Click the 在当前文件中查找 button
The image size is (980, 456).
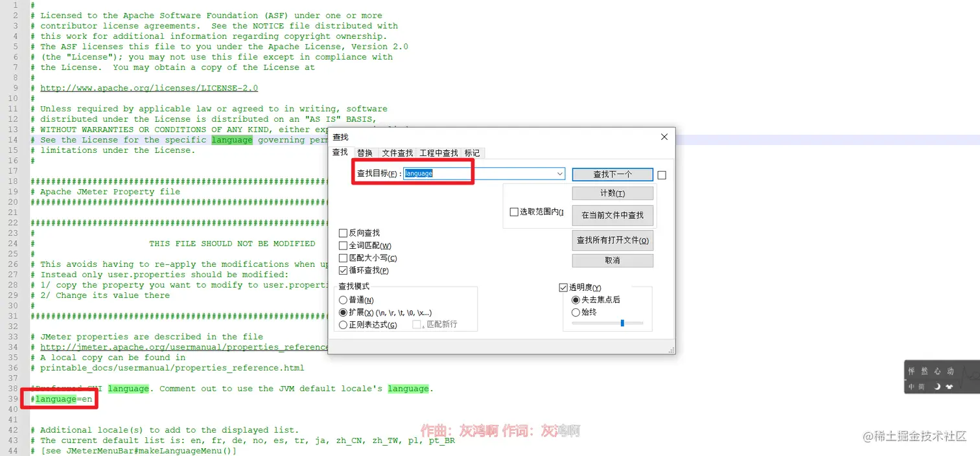(x=612, y=215)
